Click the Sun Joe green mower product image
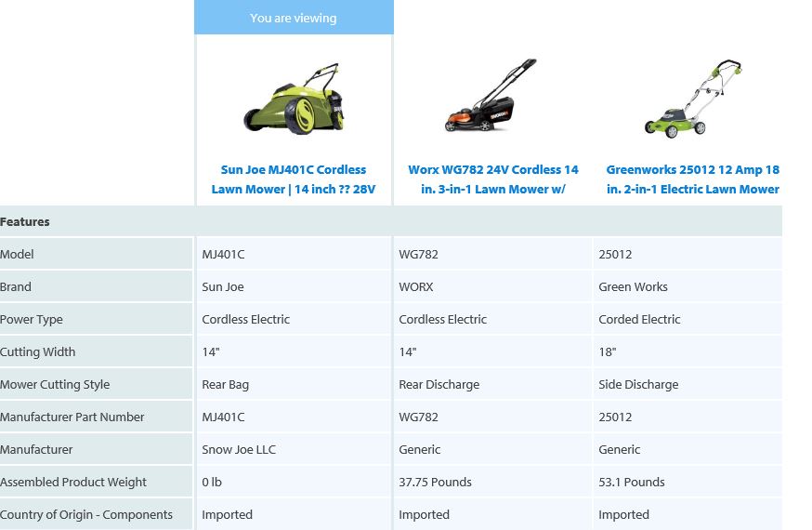 tap(294, 99)
